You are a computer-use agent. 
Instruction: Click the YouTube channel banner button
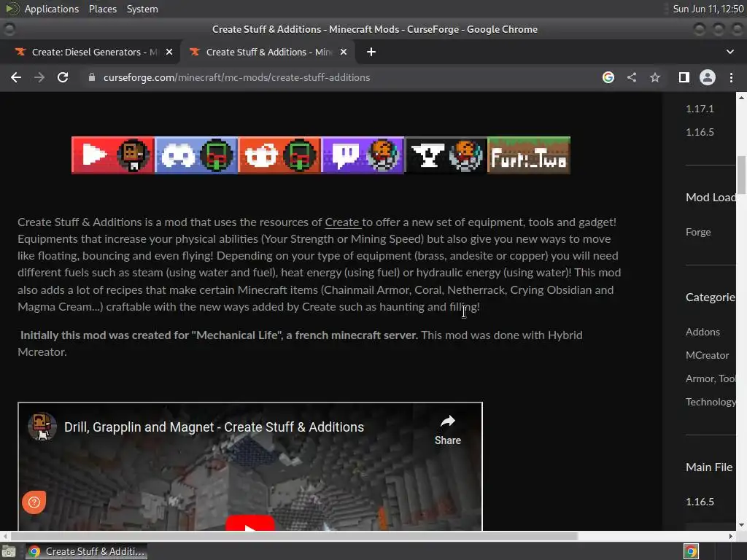pyautogui.click(x=113, y=155)
